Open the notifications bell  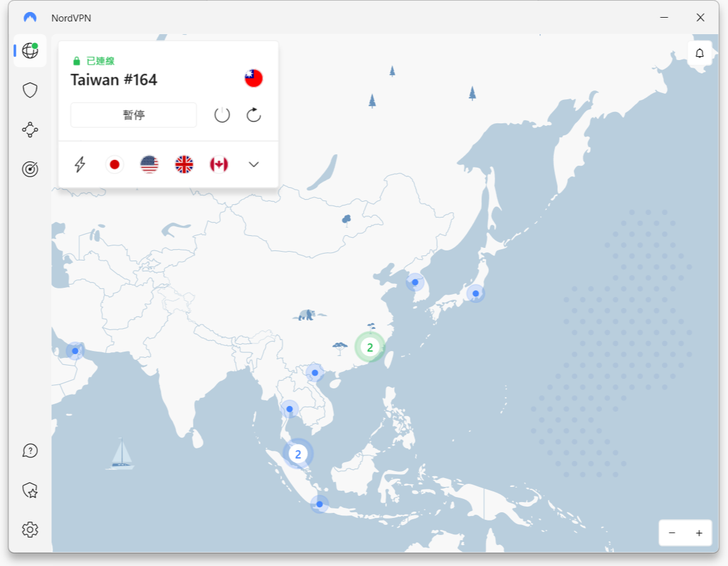(700, 53)
